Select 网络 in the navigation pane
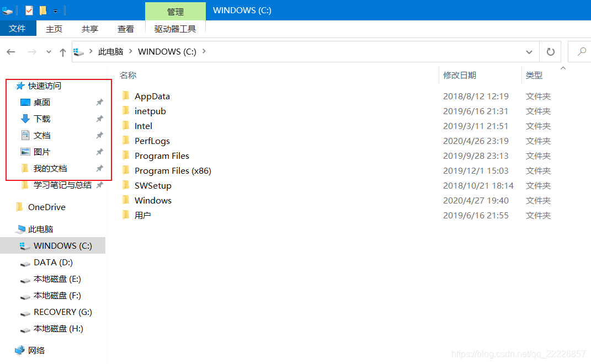The width and height of the screenshot is (591, 364). (36, 351)
